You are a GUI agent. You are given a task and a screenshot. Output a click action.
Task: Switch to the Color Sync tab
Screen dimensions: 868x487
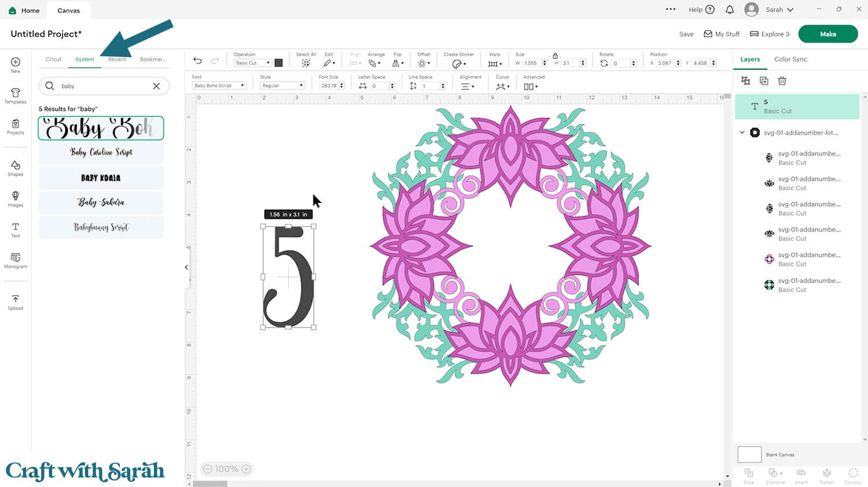click(790, 60)
